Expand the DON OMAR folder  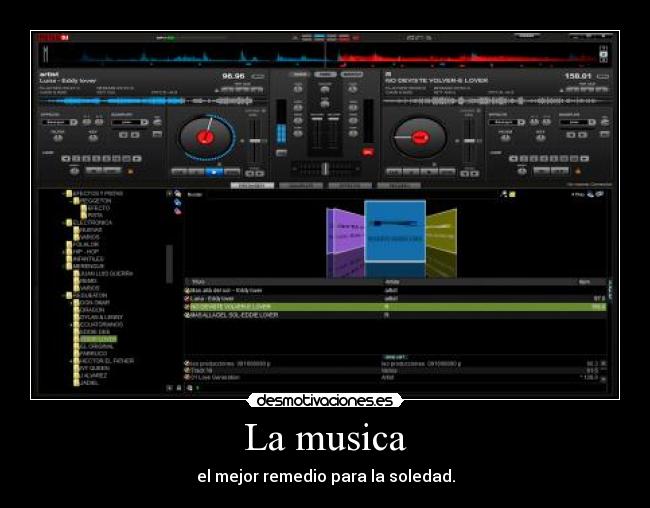[71, 303]
